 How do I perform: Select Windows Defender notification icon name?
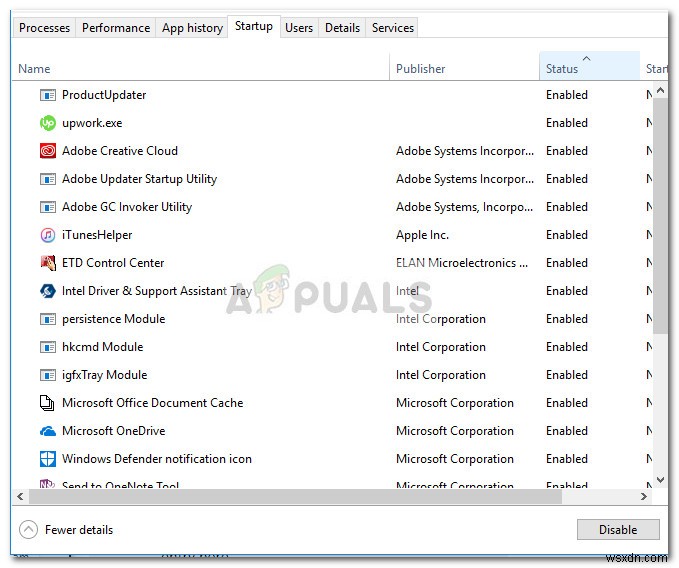tap(157, 459)
